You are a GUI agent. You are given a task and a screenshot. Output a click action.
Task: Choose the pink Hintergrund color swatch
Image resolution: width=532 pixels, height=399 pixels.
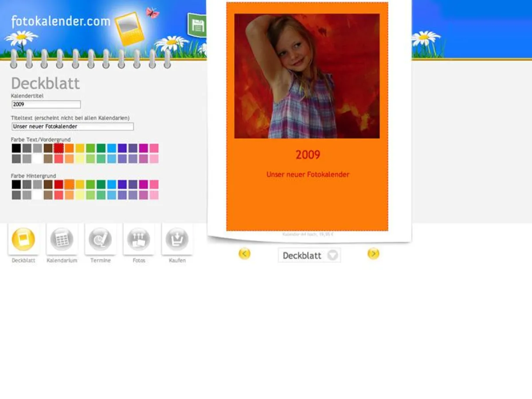(x=154, y=184)
